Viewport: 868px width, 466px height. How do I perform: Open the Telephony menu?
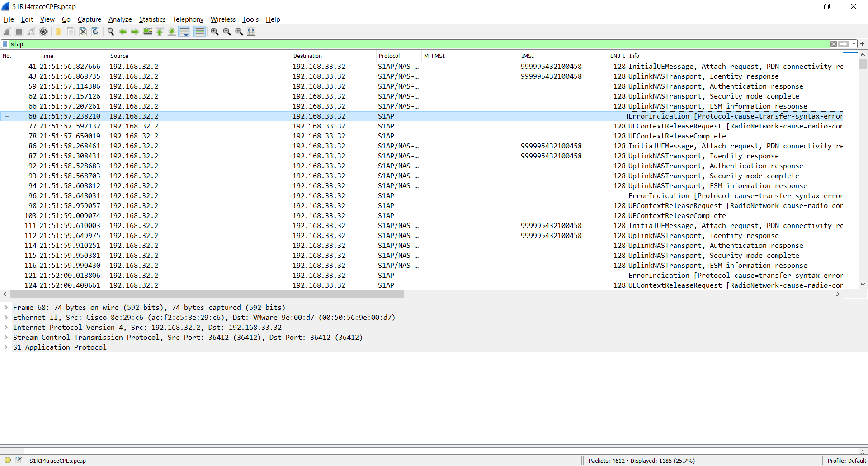tap(188, 19)
